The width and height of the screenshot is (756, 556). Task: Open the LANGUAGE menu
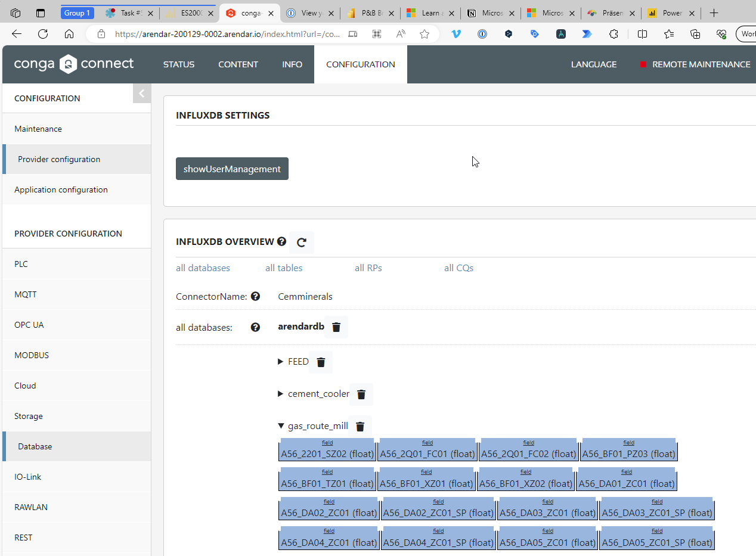coord(594,64)
